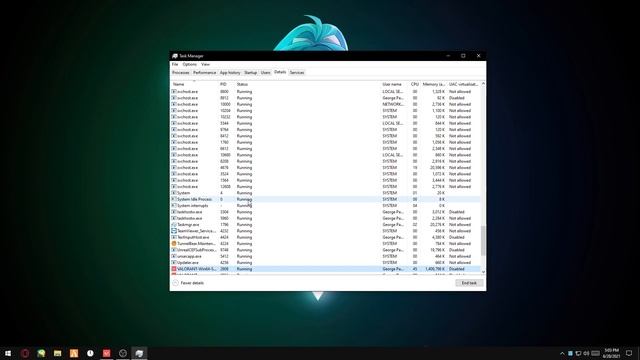Select the TextInputHost.exe row

(326, 237)
